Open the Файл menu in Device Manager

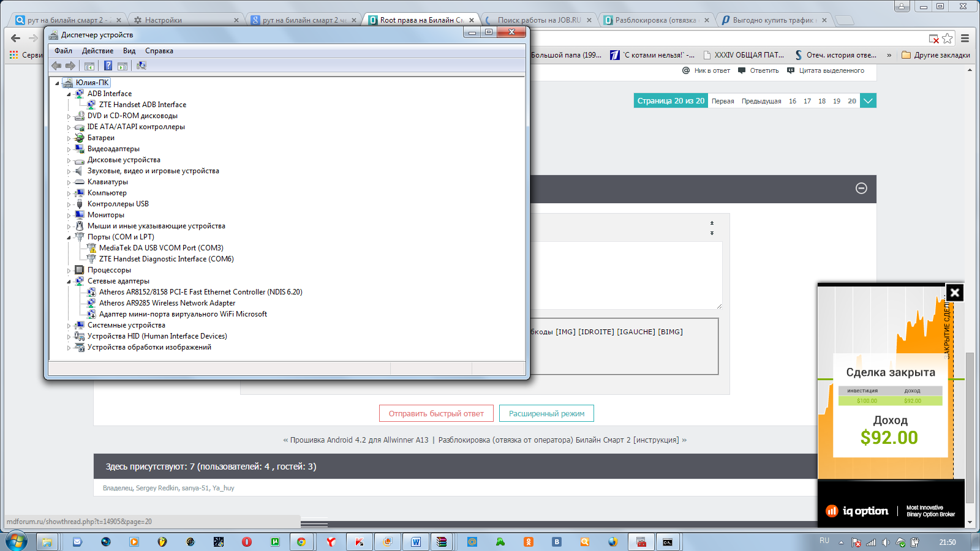pos(63,51)
